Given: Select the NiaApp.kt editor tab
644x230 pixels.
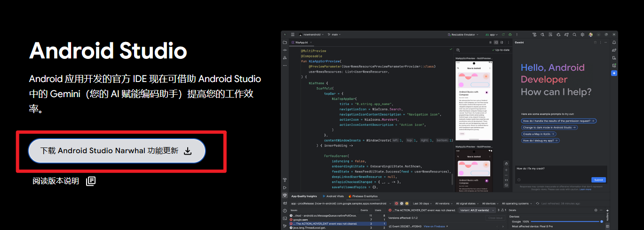Looking at the screenshot, I should pyautogui.click(x=302, y=42).
